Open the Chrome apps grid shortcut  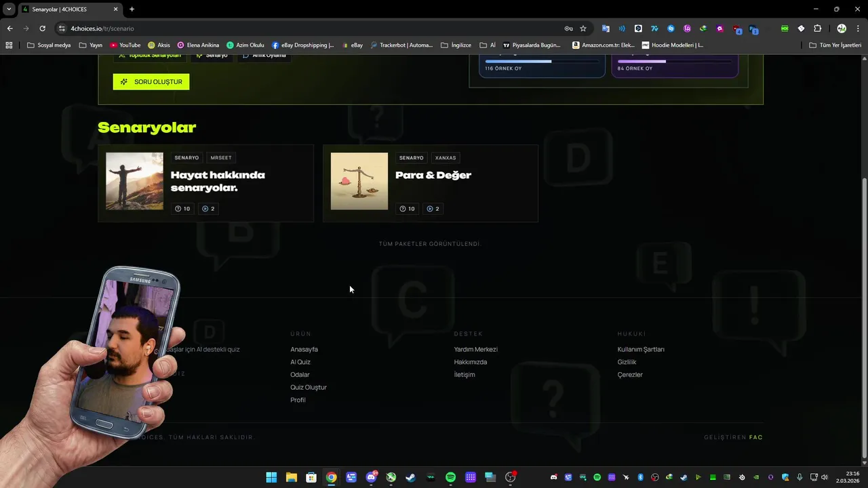point(9,45)
